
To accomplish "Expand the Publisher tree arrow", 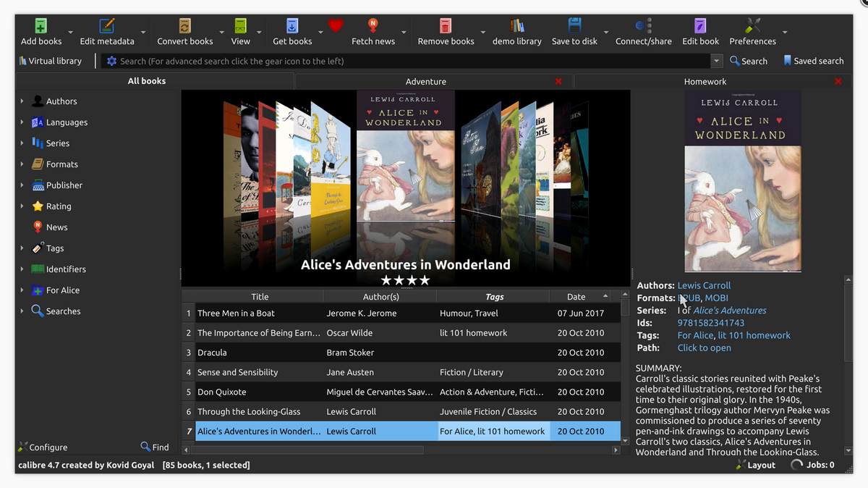I will tap(22, 185).
